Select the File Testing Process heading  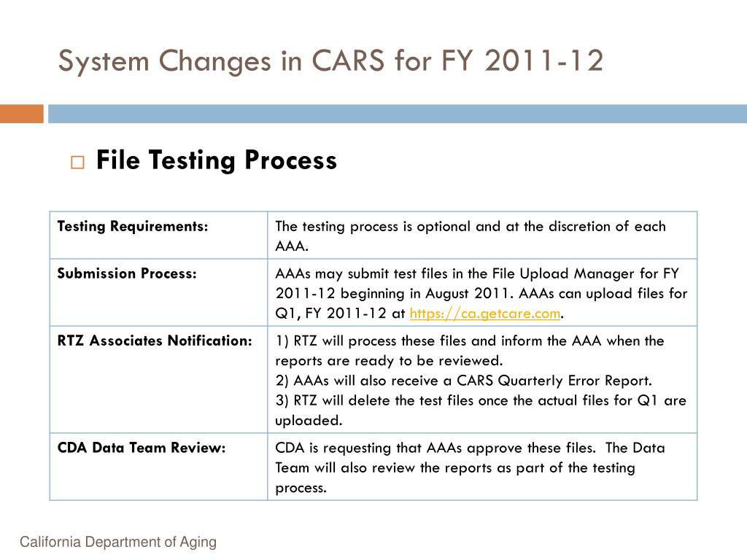click(217, 160)
